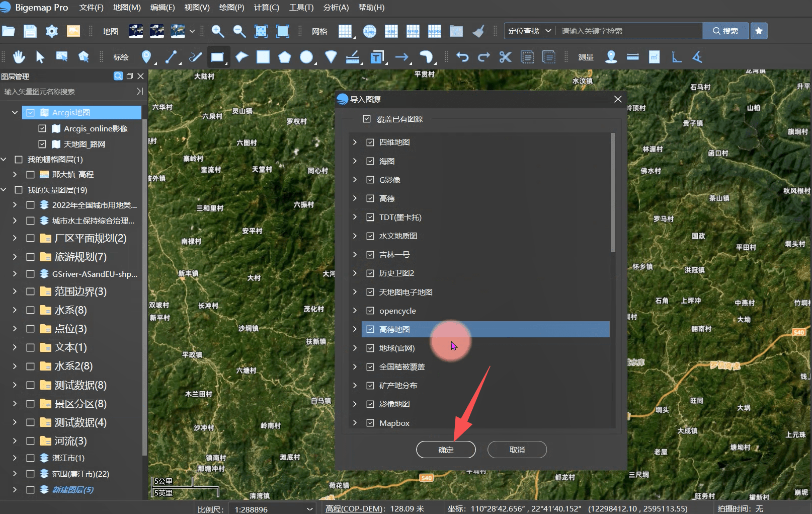Toggle the 覆盖已有图源 checkbox
Image resolution: width=812 pixels, height=514 pixels.
click(x=367, y=119)
